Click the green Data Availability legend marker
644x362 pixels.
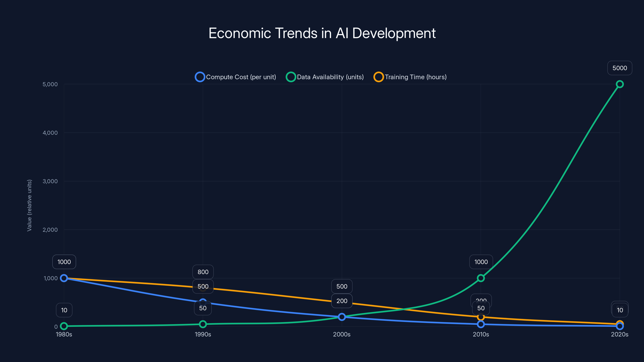(291, 77)
